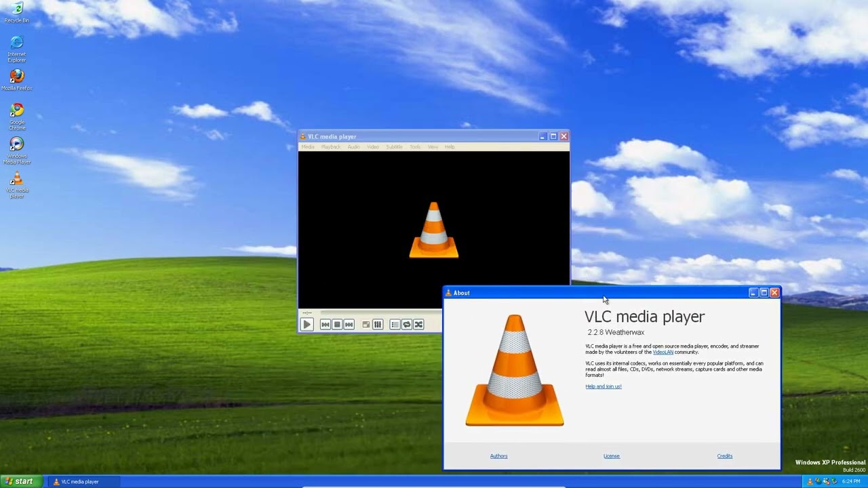This screenshot has width=868, height=488.
Task: Open the Tools menu in VLC
Action: click(415, 147)
